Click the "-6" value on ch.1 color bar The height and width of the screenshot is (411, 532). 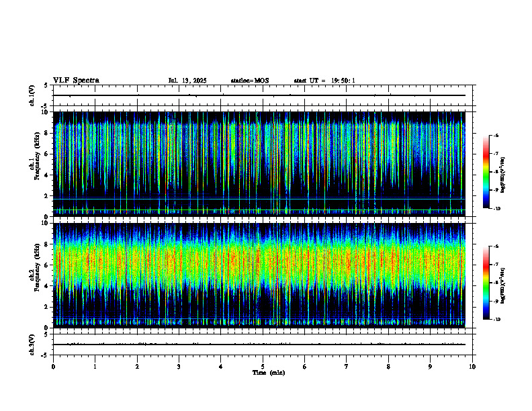496,136
